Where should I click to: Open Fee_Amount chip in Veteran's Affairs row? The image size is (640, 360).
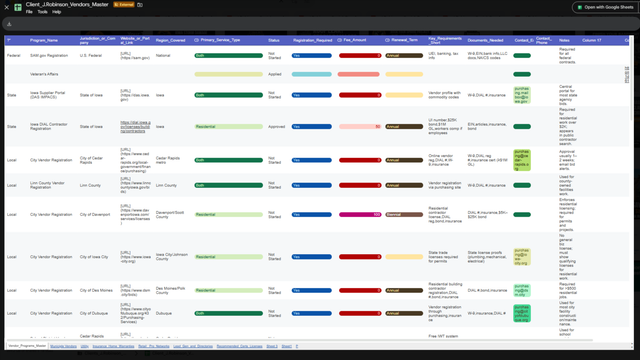pos(359,74)
